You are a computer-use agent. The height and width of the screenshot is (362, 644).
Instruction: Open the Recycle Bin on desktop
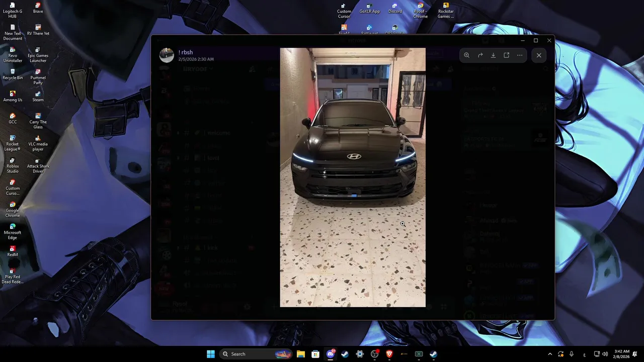[x=13, y=74]
